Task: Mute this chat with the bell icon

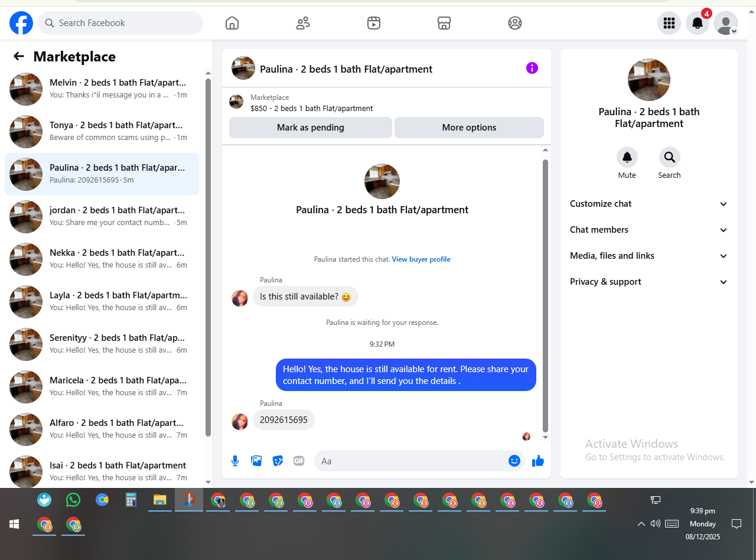Action: (x=627, y=157)
